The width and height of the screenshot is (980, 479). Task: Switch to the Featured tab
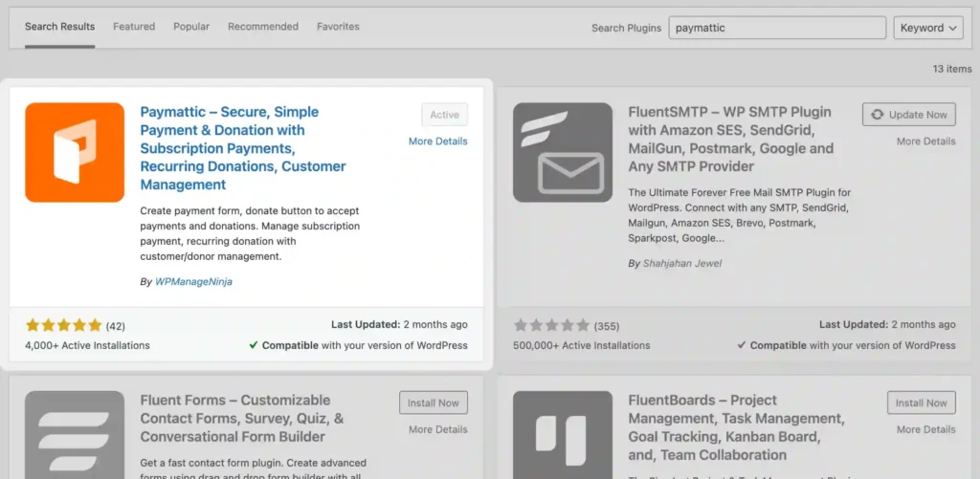pos(134,27)
